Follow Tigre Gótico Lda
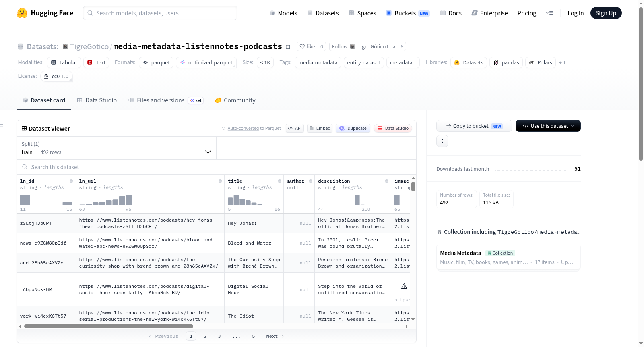 (x=364, y=46)
